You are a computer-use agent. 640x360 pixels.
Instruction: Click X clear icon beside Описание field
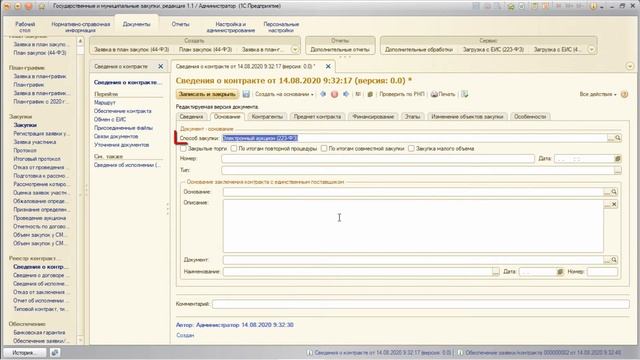tap(614, 204)
